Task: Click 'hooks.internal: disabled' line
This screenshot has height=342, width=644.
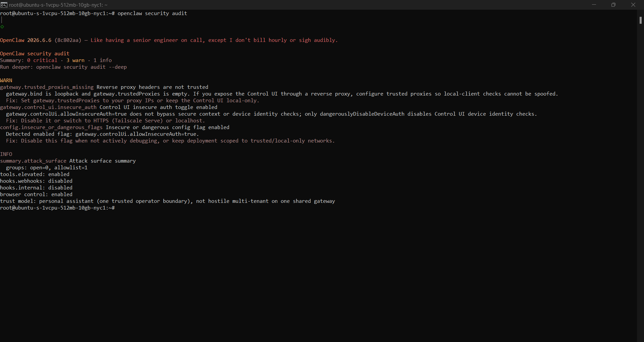Action: (36, 188)
